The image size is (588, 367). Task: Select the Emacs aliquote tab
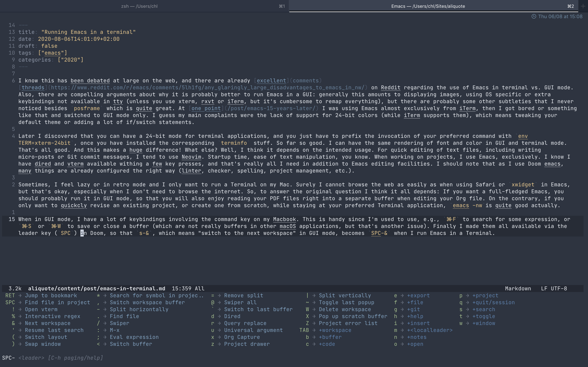pyautogui.click(x=428, y=6)
